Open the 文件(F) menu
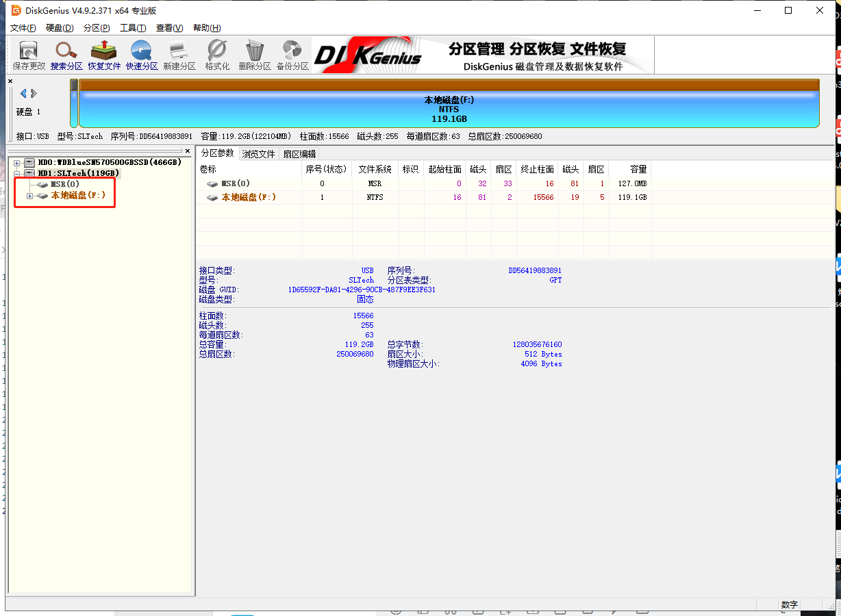Screen dimensions: 841x616 pyautogui.click(x=23, y=28)
